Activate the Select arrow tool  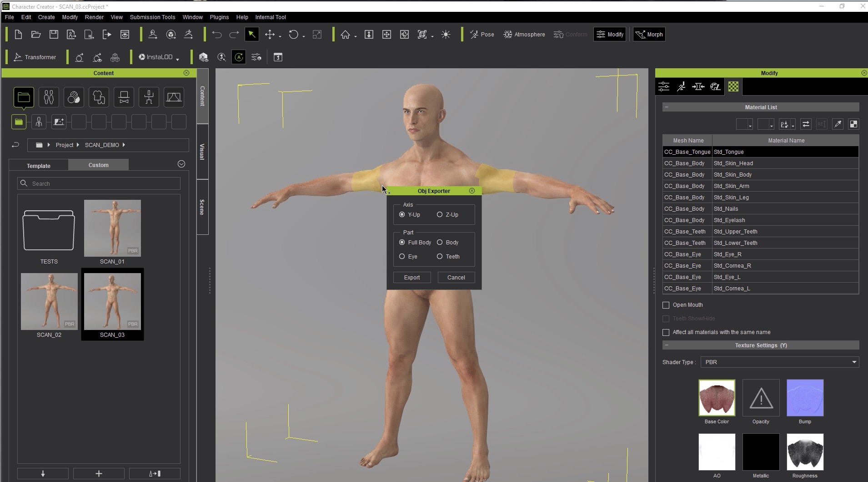pyautogui.click(x=251, y=35)
